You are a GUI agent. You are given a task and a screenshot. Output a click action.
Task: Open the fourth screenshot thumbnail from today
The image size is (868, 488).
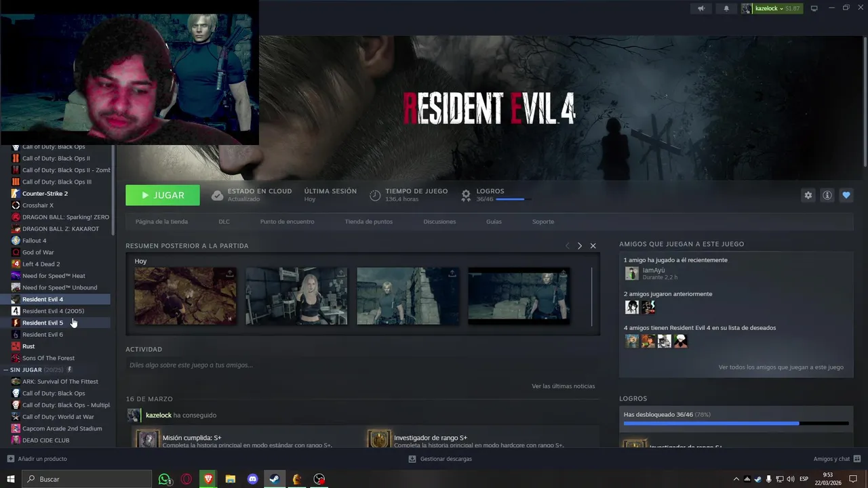click(x=519, y=296)
